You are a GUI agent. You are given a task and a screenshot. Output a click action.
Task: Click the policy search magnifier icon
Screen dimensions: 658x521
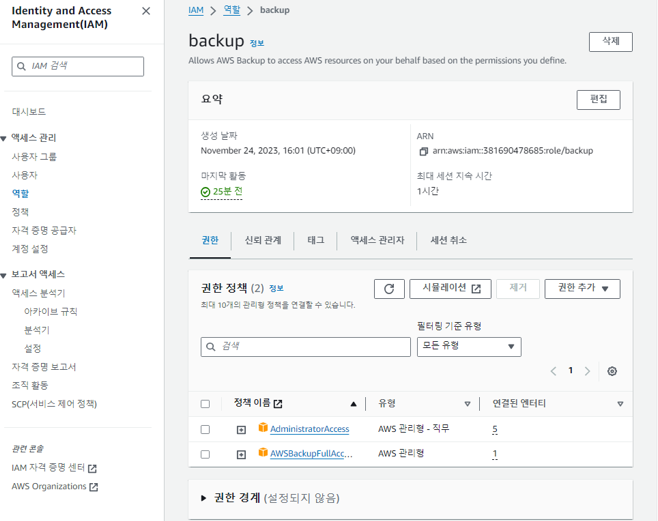211,346
